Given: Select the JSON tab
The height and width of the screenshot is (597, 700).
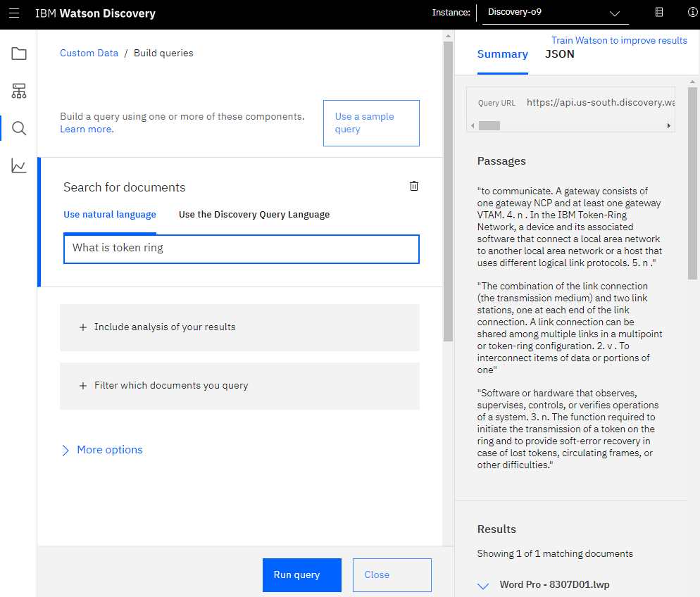Looking at the screenshot, I should (x=560, y=54).
